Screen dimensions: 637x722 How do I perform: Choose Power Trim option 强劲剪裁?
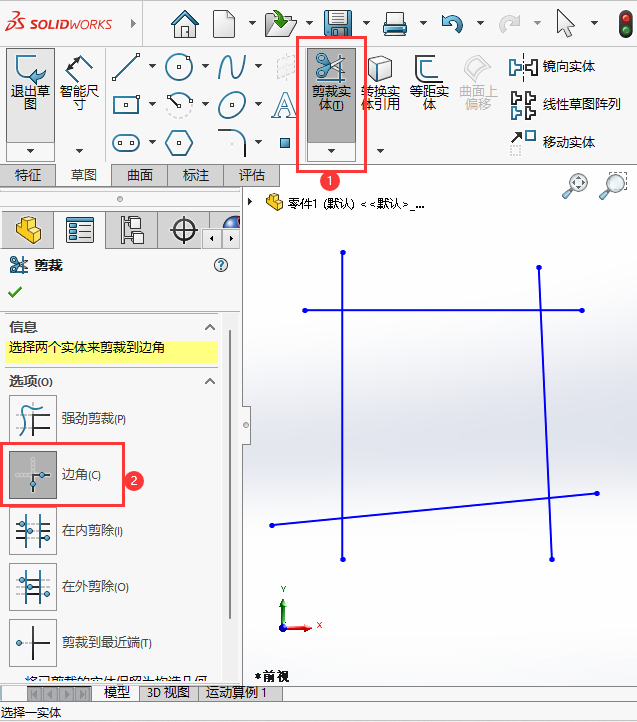tap(33, 419)
